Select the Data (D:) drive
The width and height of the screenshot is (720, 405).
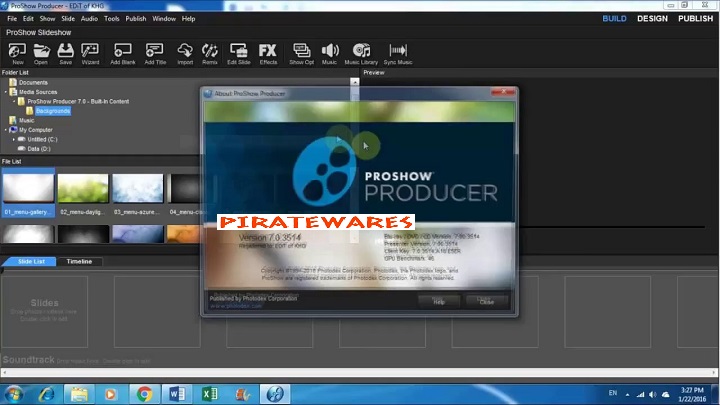pos(39,149)
